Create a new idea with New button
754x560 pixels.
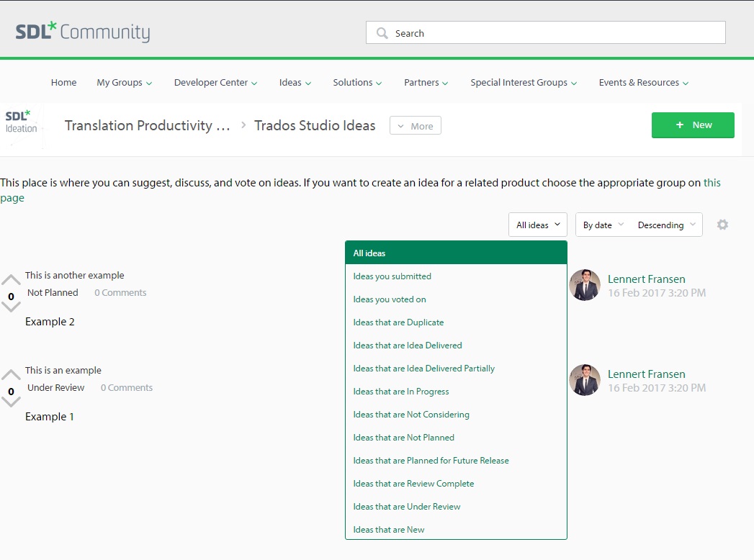point(693,125)
